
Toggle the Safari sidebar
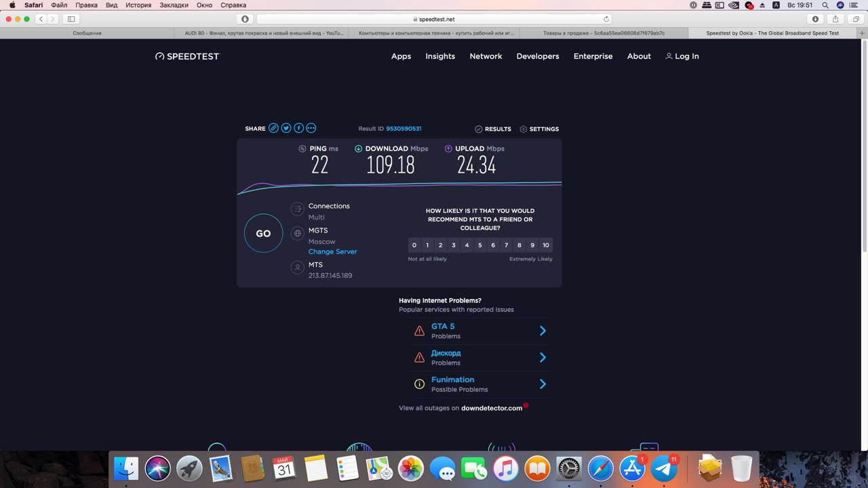pos(71,19)
